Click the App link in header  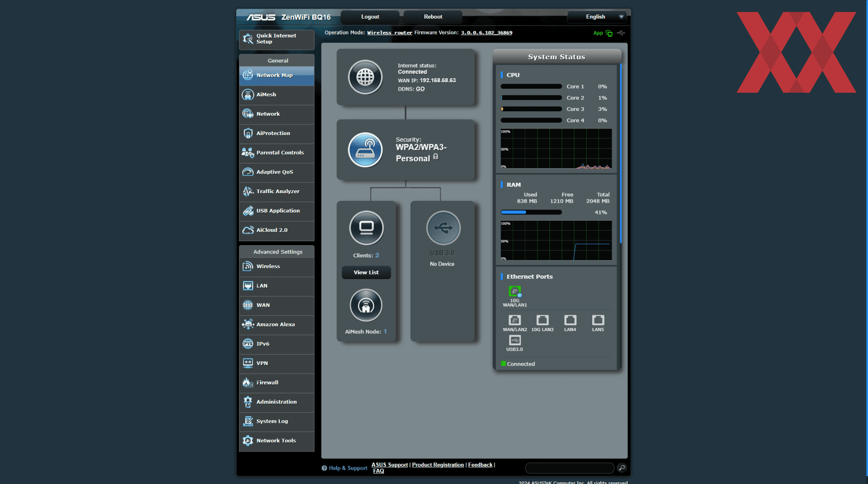(598, 33)
